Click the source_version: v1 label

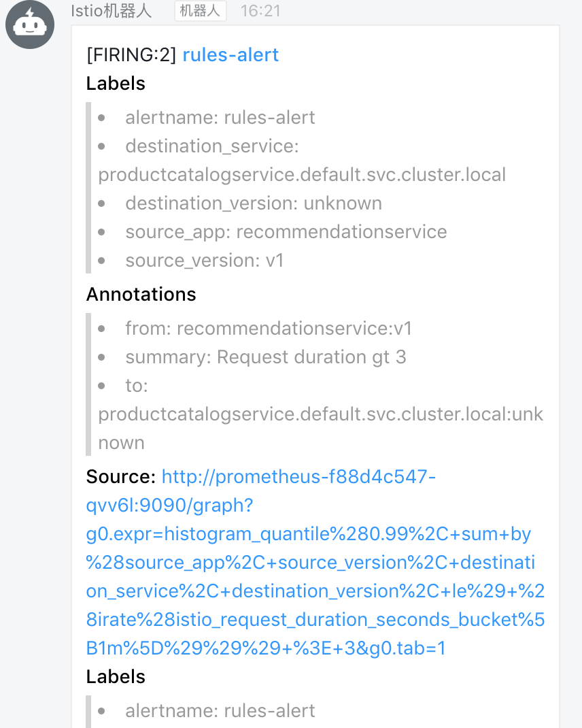(x=204, y=261)
